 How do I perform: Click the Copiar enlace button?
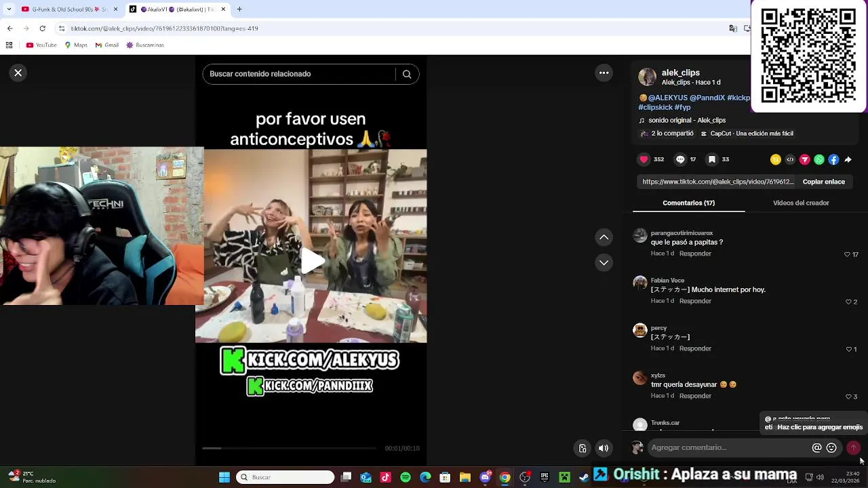coord(823,182)
